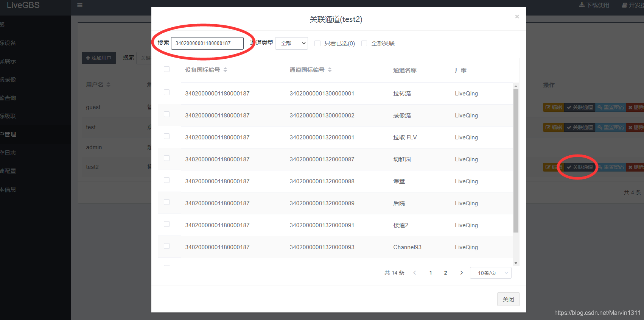Click the LiveGBS logo text

23,5
